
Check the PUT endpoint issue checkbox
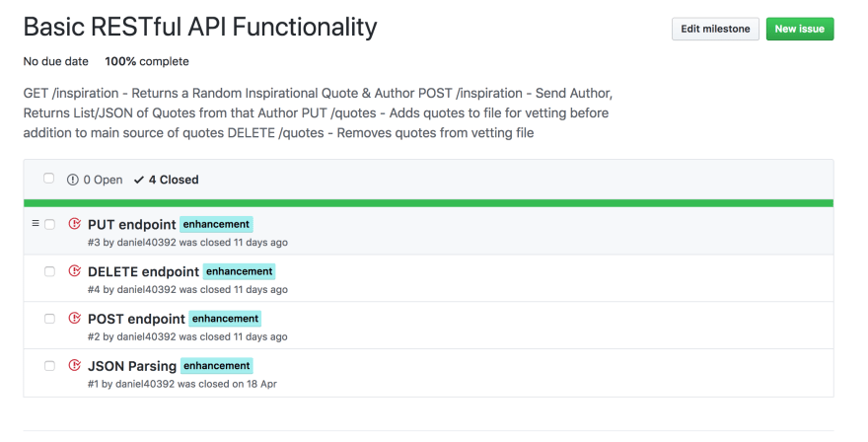pos(50,224)
